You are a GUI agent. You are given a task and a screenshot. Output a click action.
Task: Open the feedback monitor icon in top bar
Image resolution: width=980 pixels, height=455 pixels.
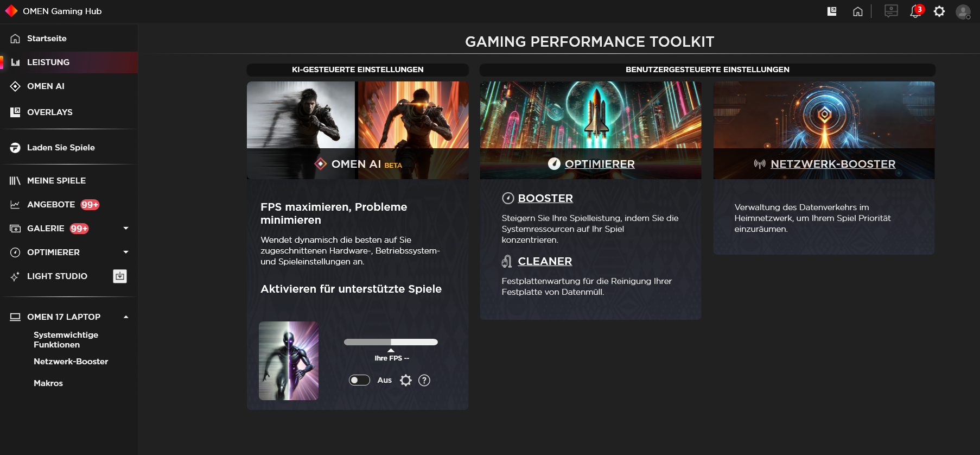891,11
